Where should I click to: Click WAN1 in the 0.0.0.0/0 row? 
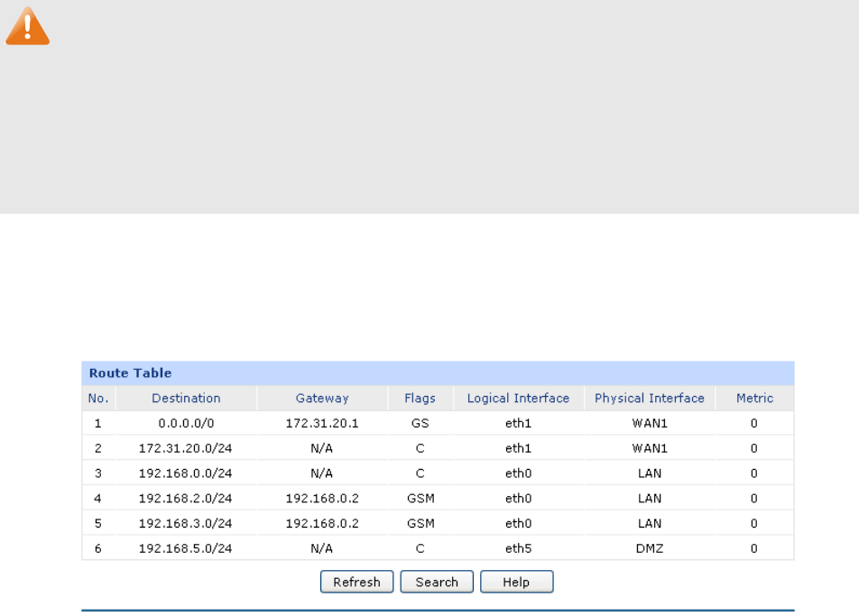650,423
